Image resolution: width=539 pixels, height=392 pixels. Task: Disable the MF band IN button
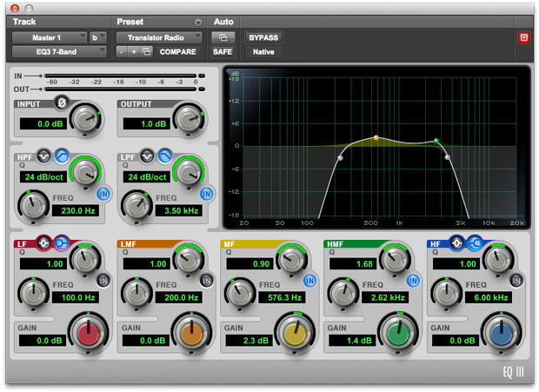309,281
